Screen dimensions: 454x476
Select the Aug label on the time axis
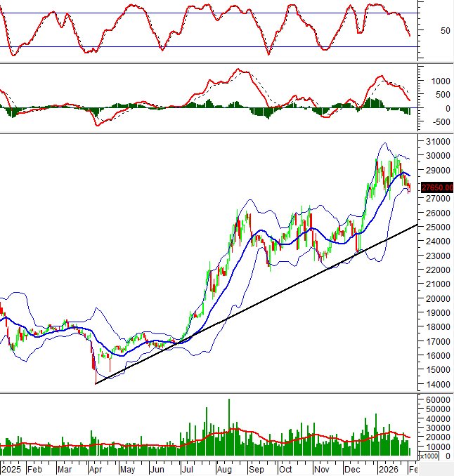click(224, 468)
